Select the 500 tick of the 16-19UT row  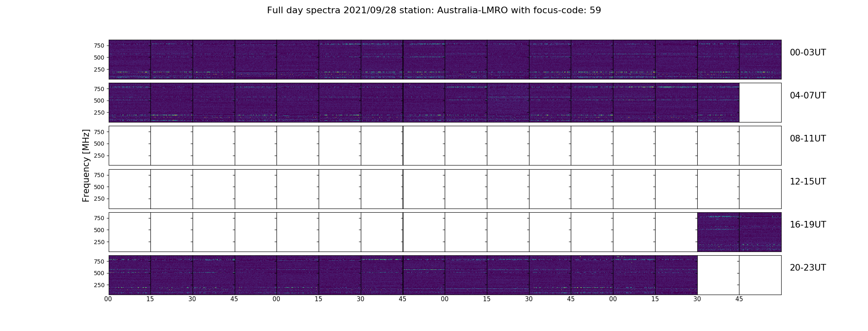point(99,230)
